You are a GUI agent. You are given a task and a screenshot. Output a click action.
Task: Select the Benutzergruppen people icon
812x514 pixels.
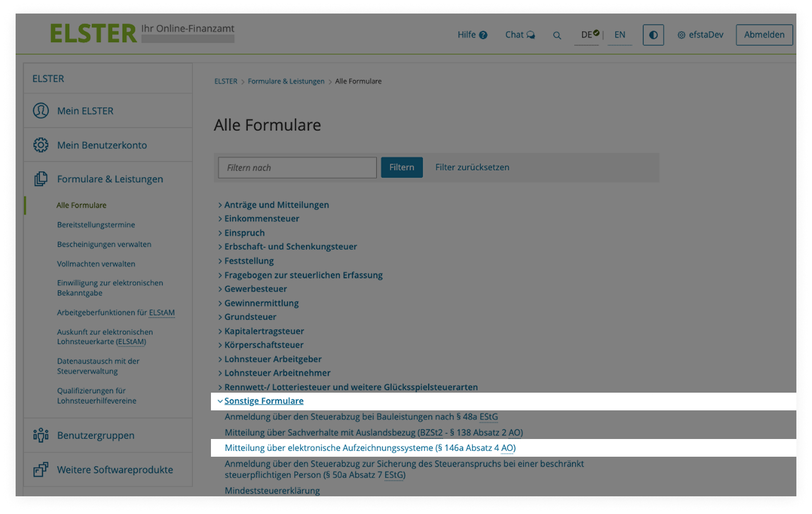tap(41, 435)
